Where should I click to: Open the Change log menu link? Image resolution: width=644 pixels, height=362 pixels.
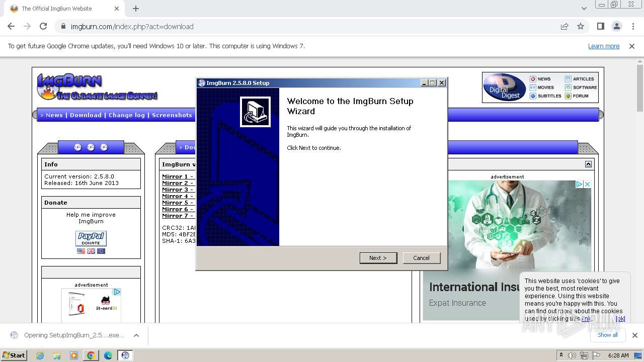(127, 115)
